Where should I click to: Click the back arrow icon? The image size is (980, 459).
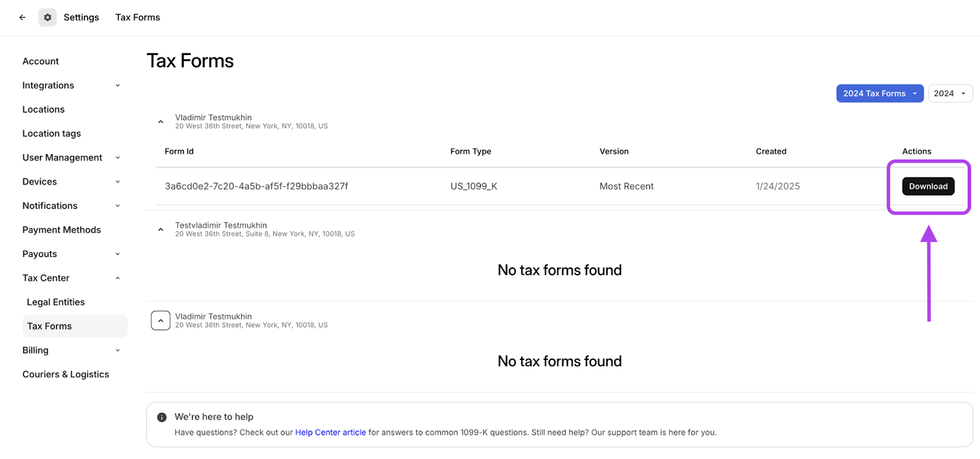(23, 17)
